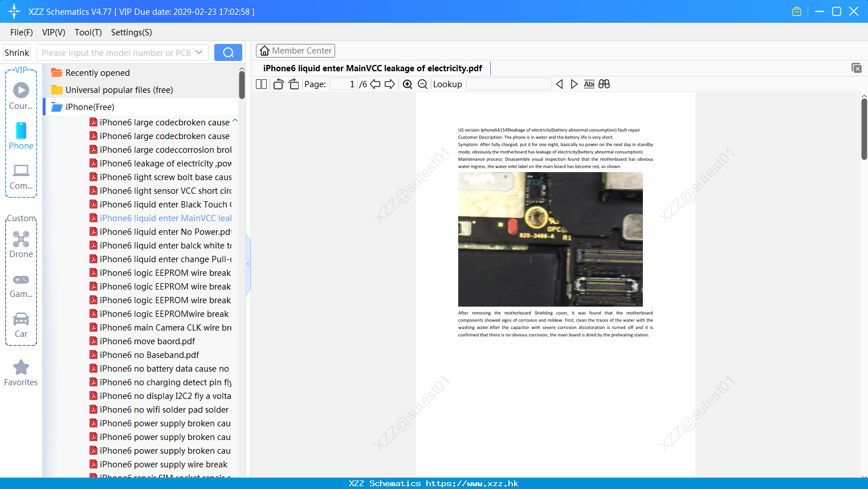Image resolution: width=868 pixels, height=489 pixels.
Task: Click the PDF viewer vertical scrollbar
Action: tap(864, 129)
